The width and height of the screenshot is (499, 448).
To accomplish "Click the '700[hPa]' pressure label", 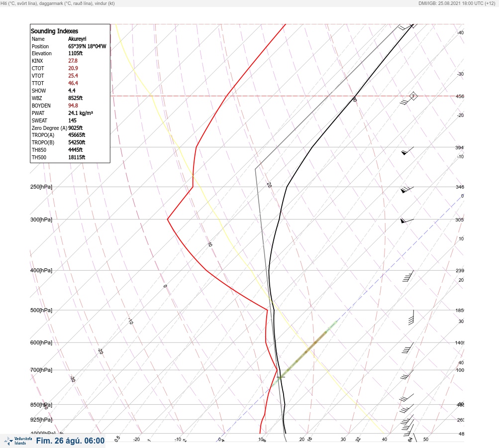I will tap(41, 370).
